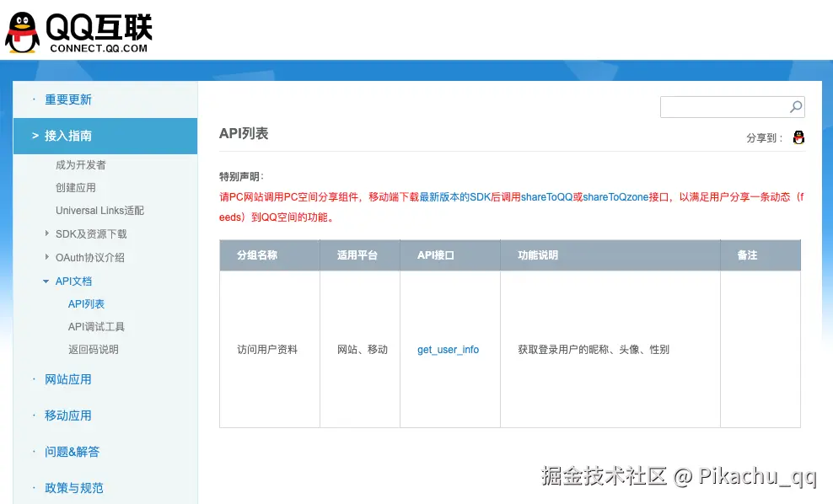The height and width of the screenshot is (504, 833).
Task: Expand the SDK及资源下载 arrow
Action: click(46, 233)
